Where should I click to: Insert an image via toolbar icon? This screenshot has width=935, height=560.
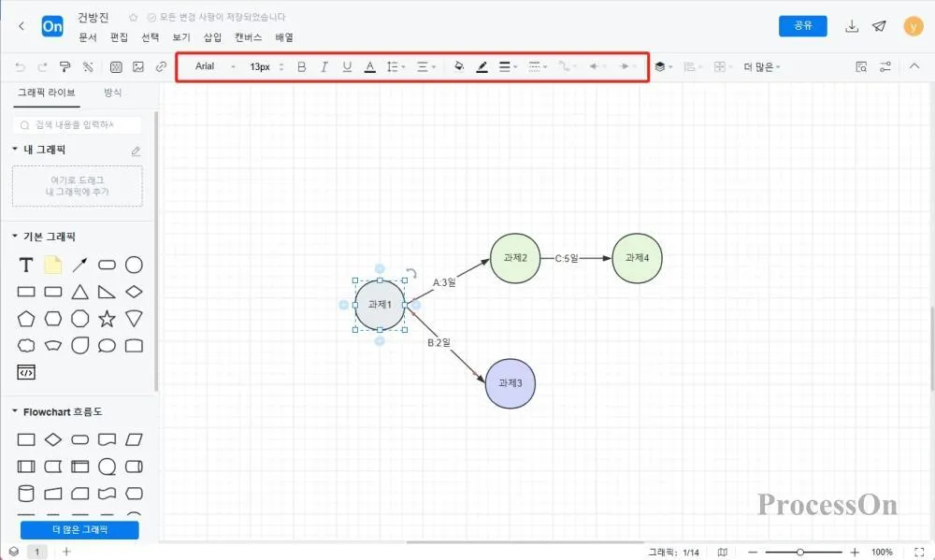[x=138, y=66]
